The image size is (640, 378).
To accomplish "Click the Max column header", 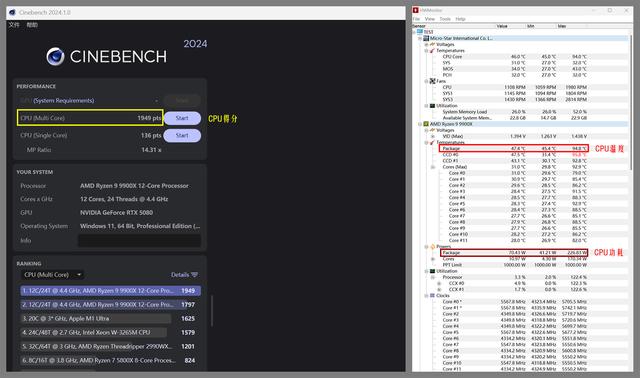I will coord(571,26).
